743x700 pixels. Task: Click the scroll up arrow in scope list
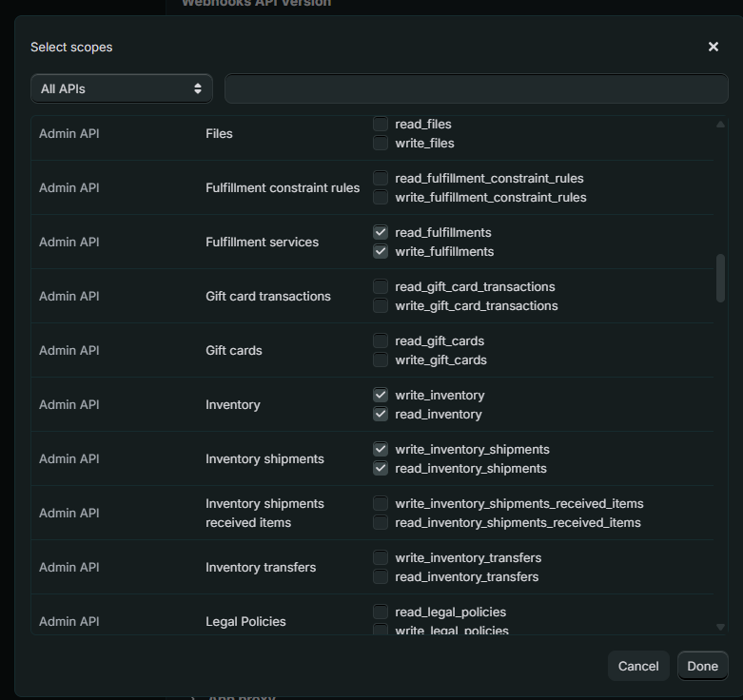tap(720, 125)
